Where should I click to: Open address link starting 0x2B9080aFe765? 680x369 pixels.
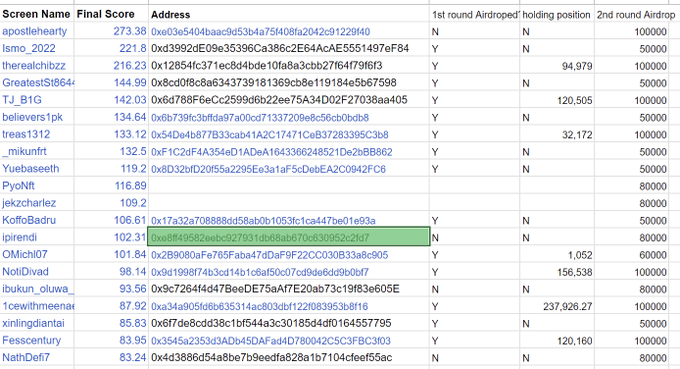point(269,255)
